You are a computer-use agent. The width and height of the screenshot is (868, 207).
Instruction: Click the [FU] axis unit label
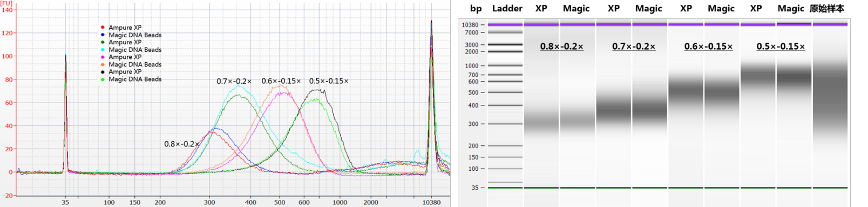[6, 3]
